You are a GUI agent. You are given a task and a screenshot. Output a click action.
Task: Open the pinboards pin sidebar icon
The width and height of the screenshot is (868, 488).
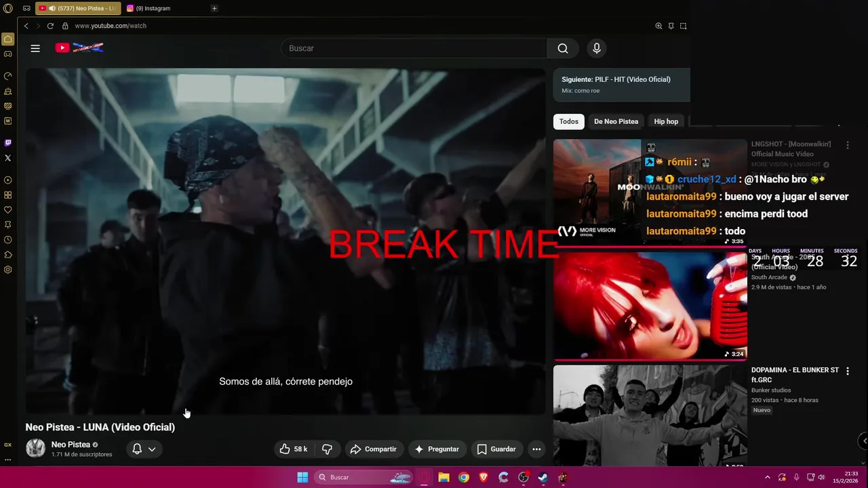coord(7,224)
